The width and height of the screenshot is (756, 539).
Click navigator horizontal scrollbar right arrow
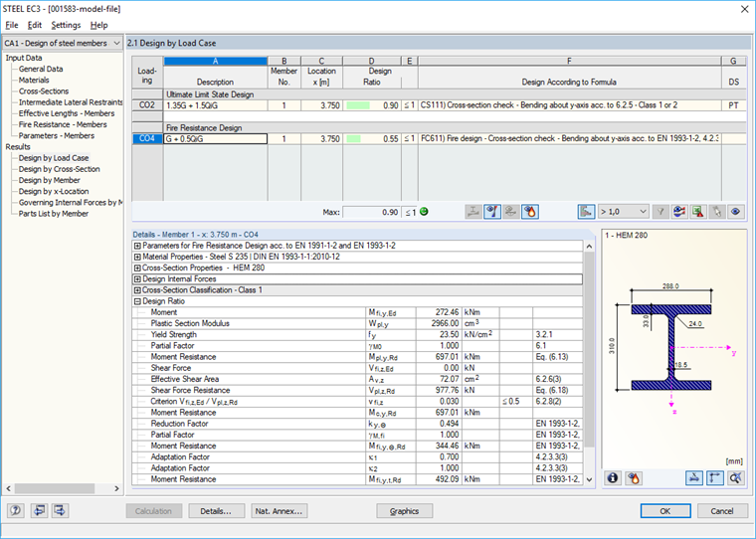(x=116, y=488)
